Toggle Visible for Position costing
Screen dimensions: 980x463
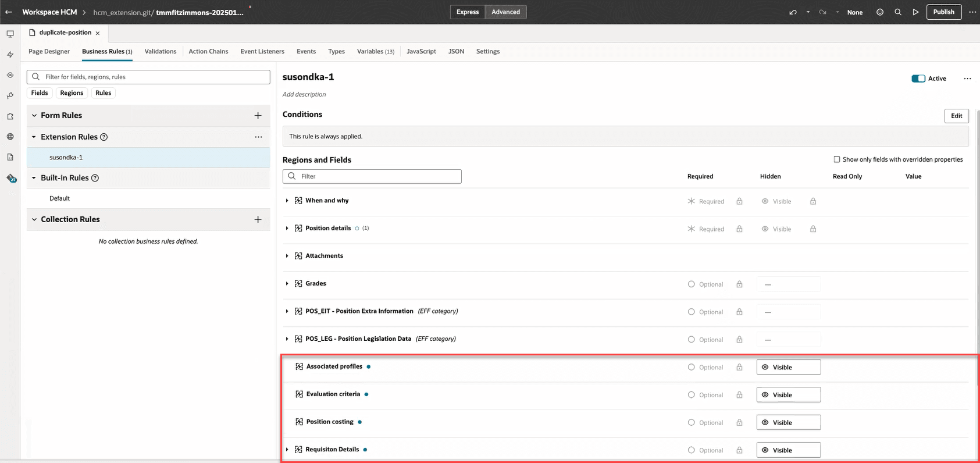tap(789, 422)
